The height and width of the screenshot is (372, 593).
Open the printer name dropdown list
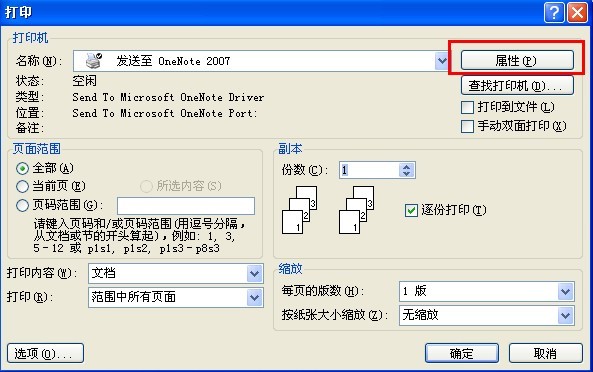[441, 61]
